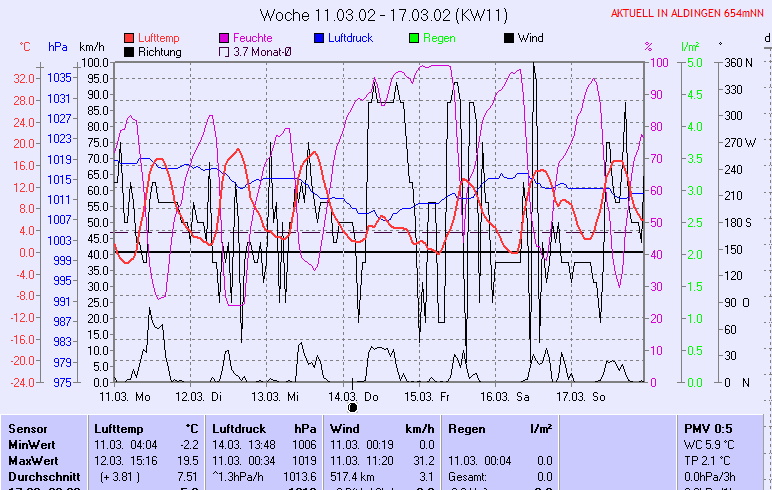Click the magenta % axis unit label

648,47
